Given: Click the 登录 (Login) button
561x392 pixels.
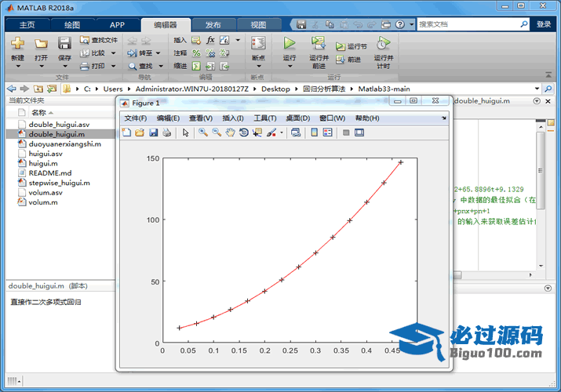Looking at the screenshot, I should pos(544,24).
